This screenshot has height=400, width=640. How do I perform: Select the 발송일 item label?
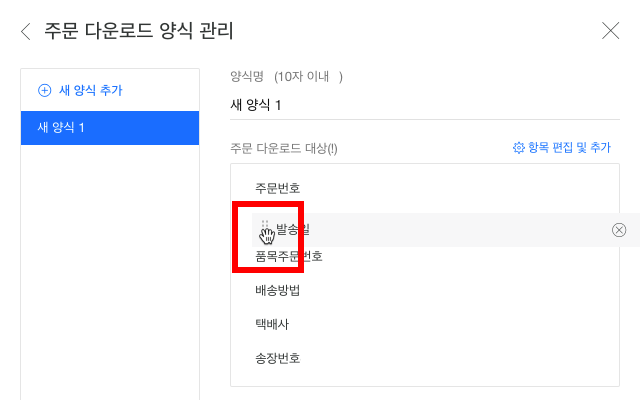click(293, 229)
